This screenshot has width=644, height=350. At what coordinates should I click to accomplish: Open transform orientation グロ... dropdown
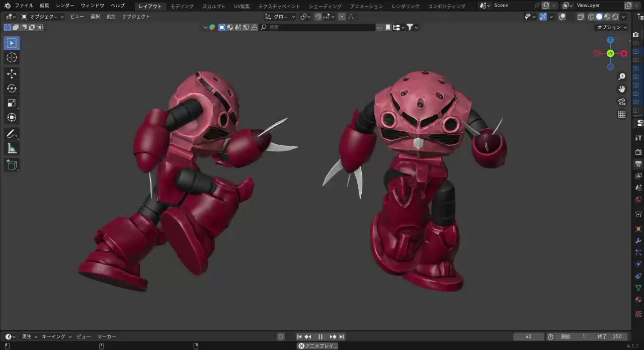(x=280, y=17)
